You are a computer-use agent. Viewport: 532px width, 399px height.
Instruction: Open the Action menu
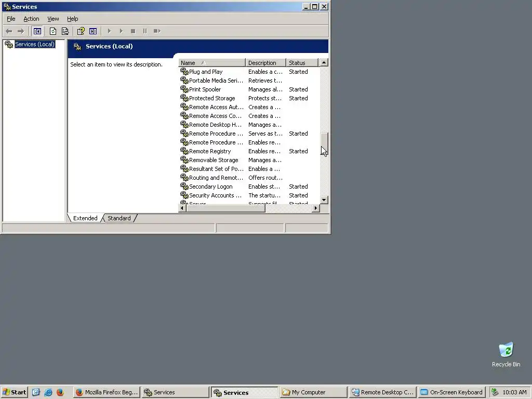(x=31, y=19)
